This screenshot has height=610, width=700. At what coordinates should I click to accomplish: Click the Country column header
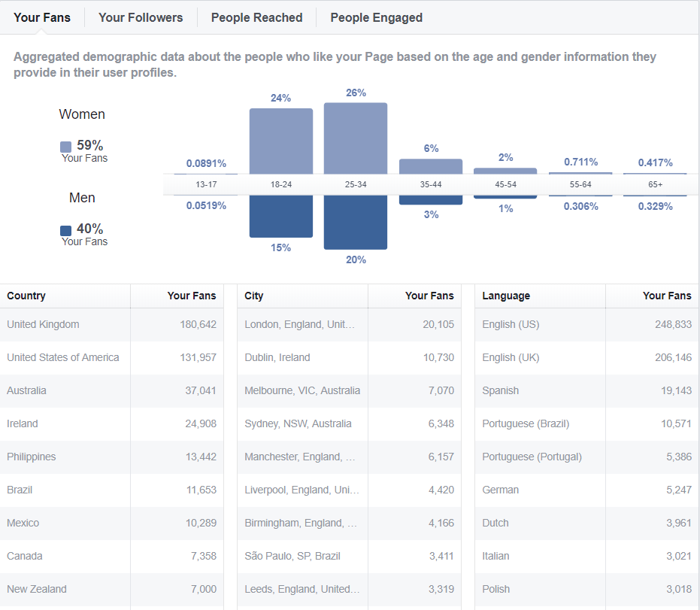26,296
